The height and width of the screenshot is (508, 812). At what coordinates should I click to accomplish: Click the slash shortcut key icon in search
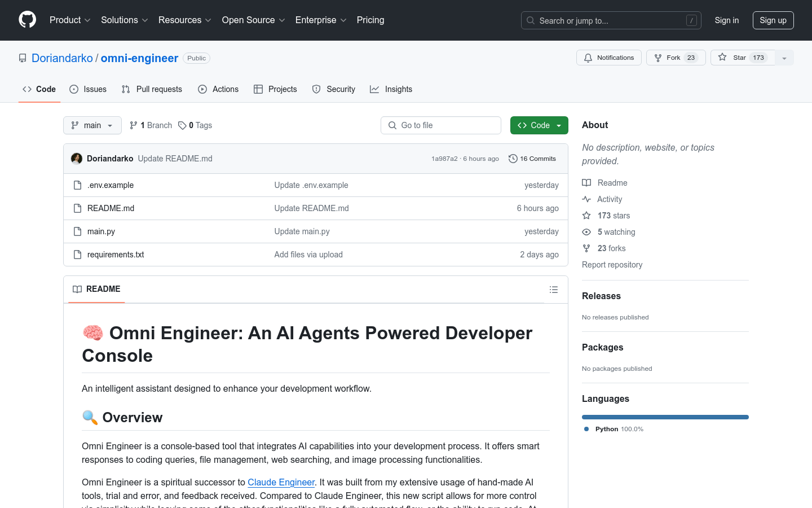coord(692,20)
